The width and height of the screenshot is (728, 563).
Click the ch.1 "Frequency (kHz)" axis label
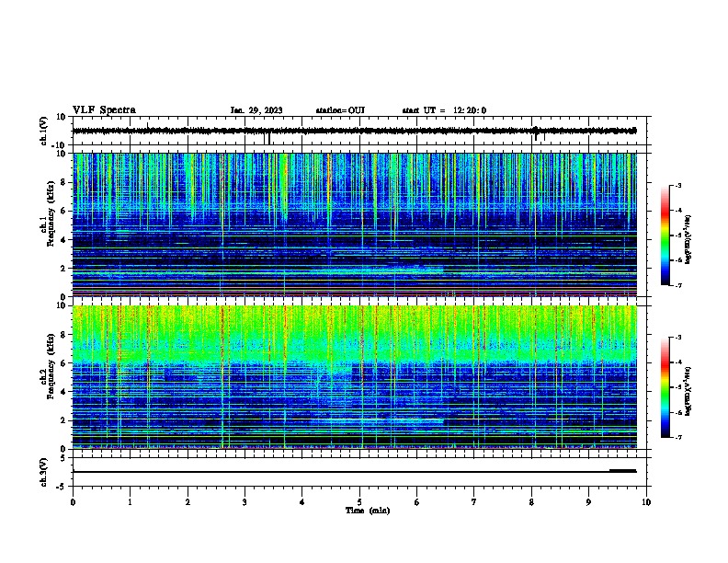[x=51, y=214]
